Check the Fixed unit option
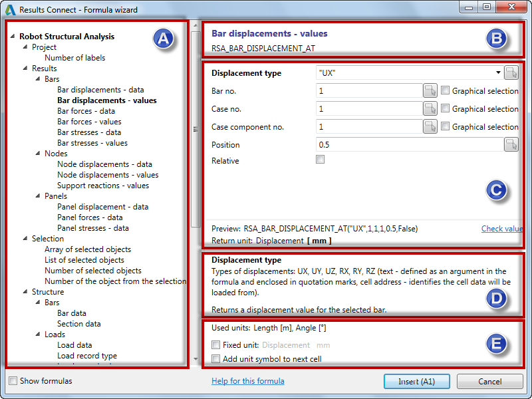This screenshot has width=532, height=399. 215,344
